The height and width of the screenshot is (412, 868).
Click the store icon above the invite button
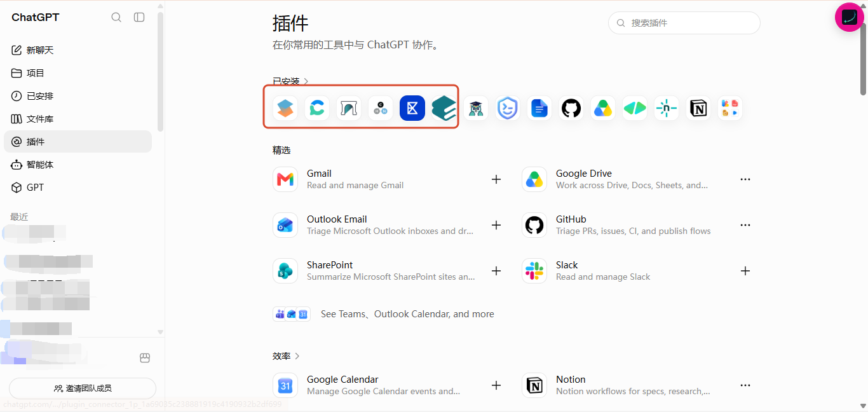click(x=145, y=358)
